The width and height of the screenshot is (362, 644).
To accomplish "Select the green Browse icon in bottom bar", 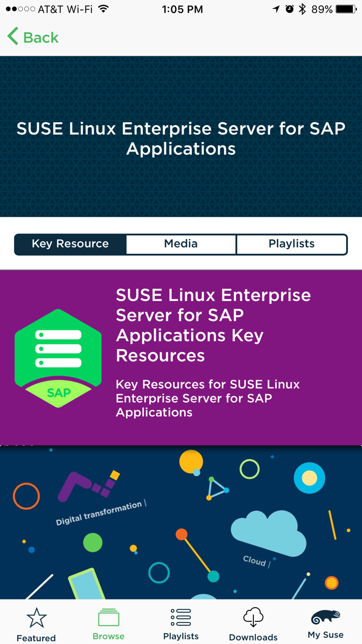I will click(x=109, y=617).
